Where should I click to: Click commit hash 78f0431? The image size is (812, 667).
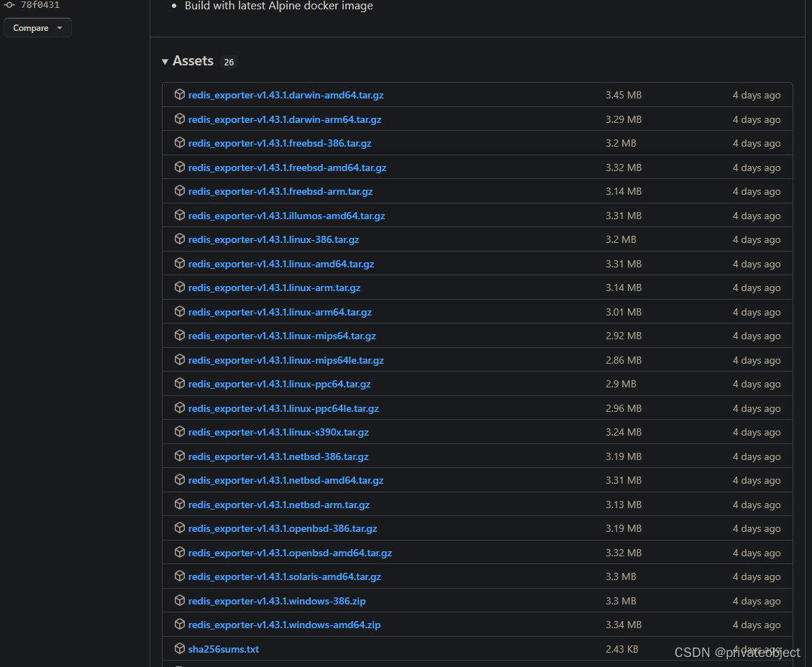click(40, 5)
